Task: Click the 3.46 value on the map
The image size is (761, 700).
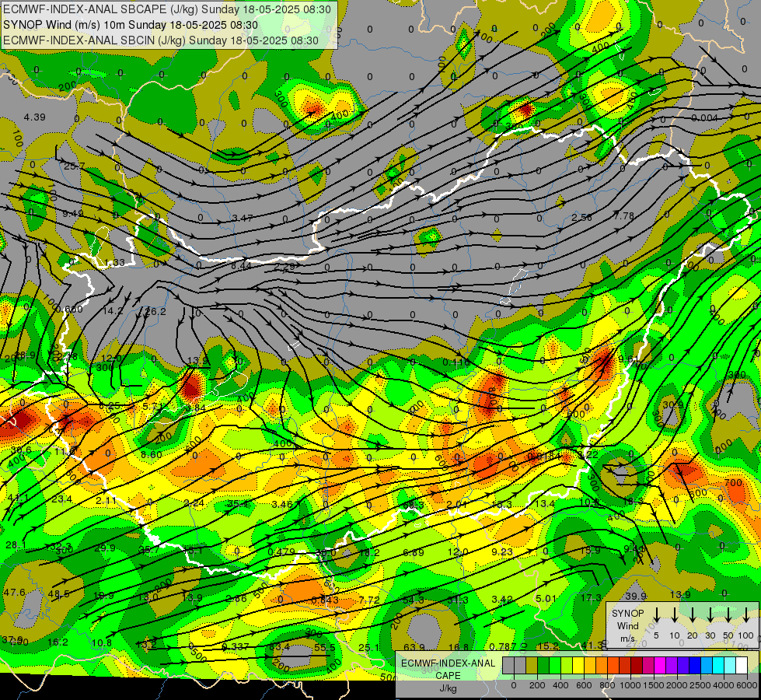Action: pyautogui.click(x=282, y=504)
